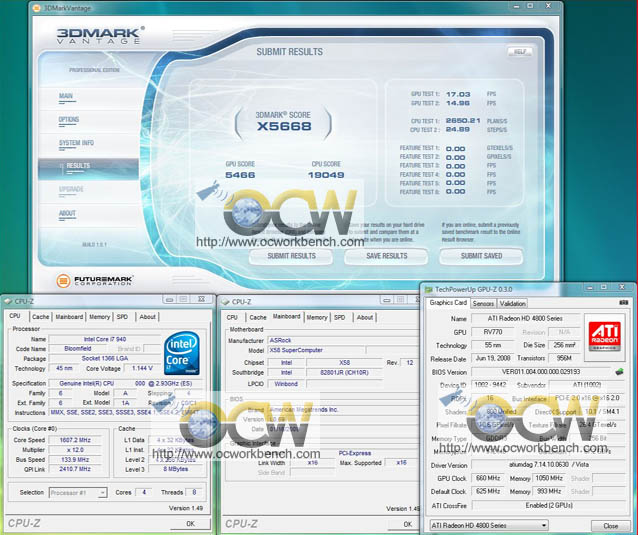Viewport: 638px width, 535px height.
Task: Click the SUBMIT RESULTS button
Action: click(291, 256)
